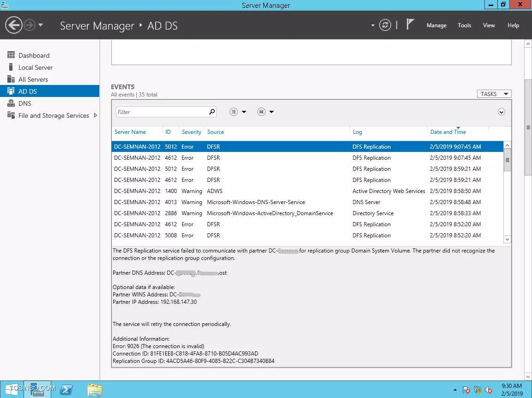Click the events list scrollbar thumb

507,160
